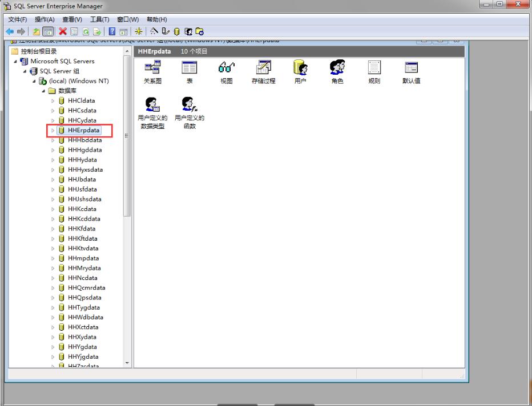Screen dimensions: 532x406
Task: Select the HHHyxsdata database
Action: [85, 169]
